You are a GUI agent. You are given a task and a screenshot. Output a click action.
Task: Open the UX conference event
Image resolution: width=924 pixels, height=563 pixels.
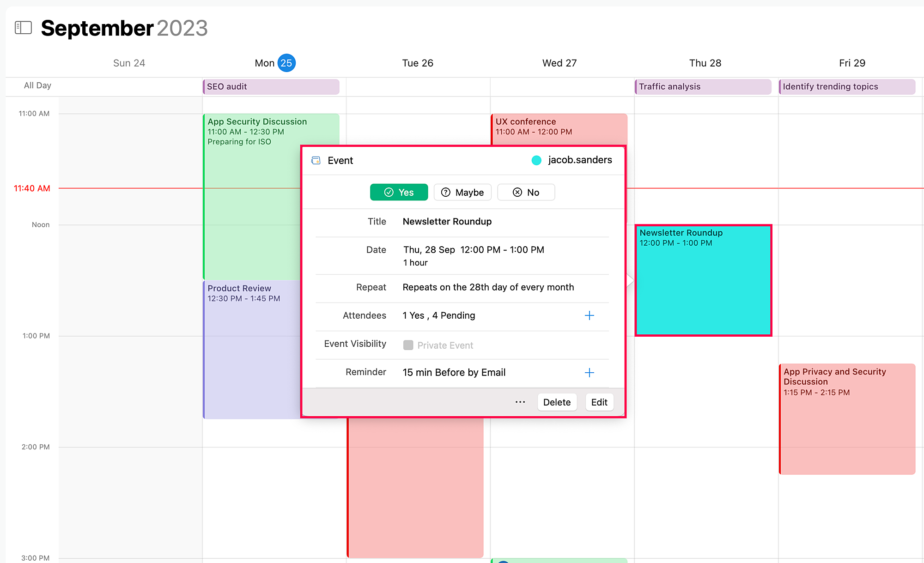coord(559,127)
